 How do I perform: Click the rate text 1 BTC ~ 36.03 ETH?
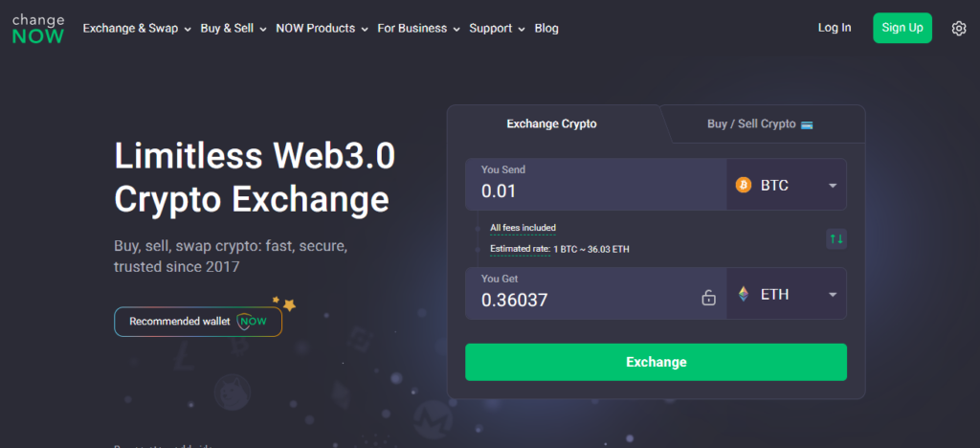[x=591, y=249]
